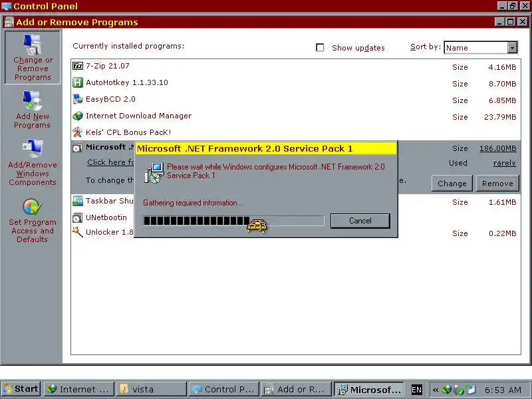Toggle the Show updates checkbox
The height and width of the screenshot is (399, 532).
tap(320, 47)
